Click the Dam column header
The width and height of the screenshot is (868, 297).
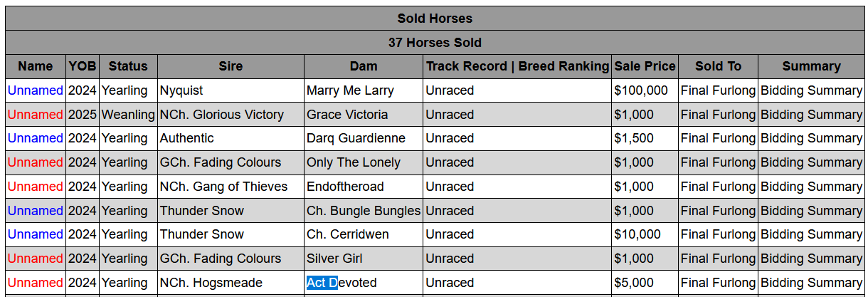[x=364, y=66]
